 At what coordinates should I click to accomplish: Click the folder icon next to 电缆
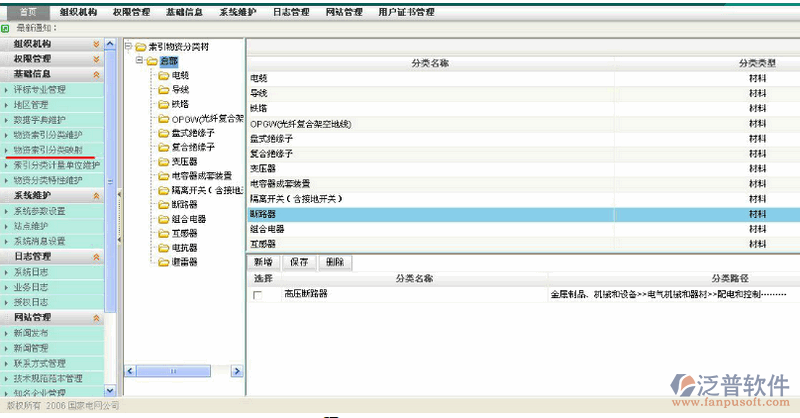[163, 75]
